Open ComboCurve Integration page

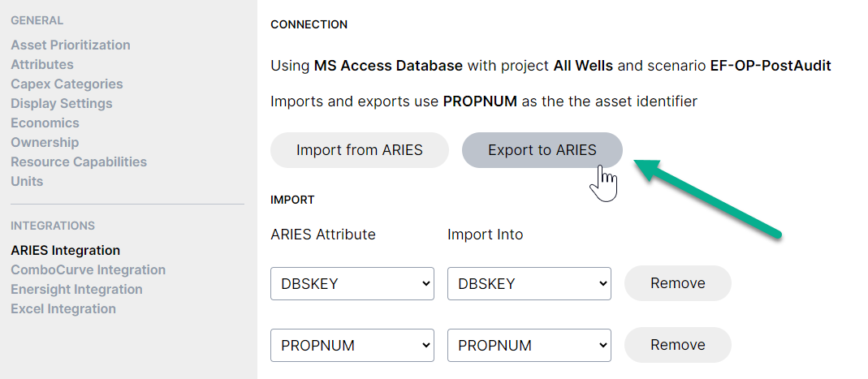[x=88, y=269]
